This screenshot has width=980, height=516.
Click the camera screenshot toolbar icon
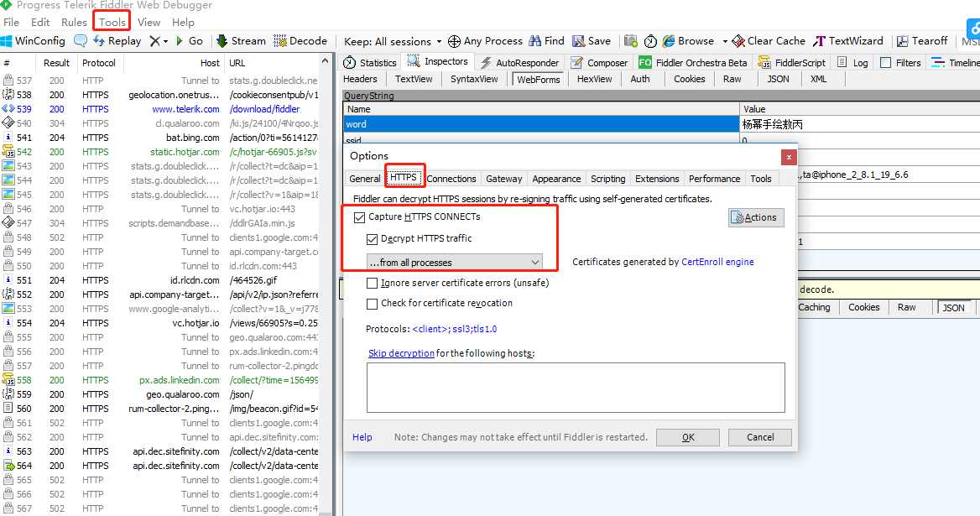point(631,41)
